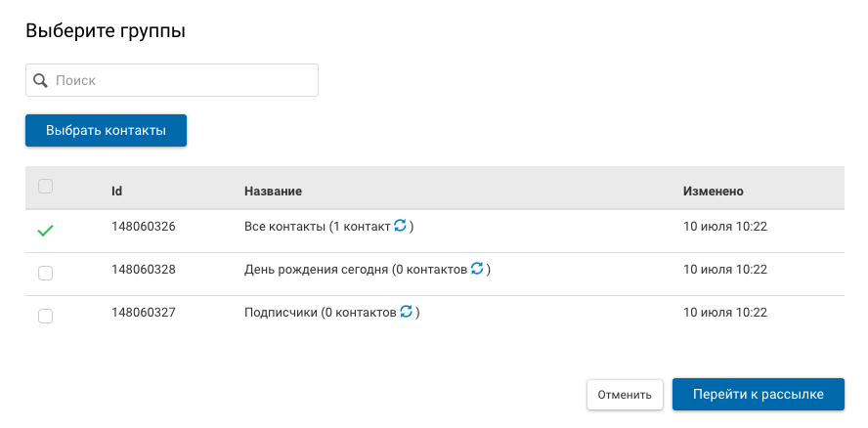Image resolution: width=868 pixels, height=428 pixels.
Task: Toggle the select-all checkbox in table header
Action: coord(45,186)
